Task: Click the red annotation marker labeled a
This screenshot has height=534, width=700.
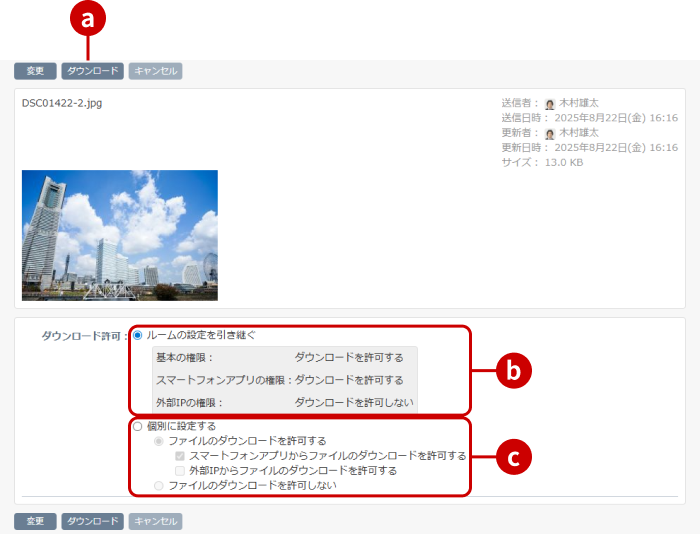Action: pos(90,17)
